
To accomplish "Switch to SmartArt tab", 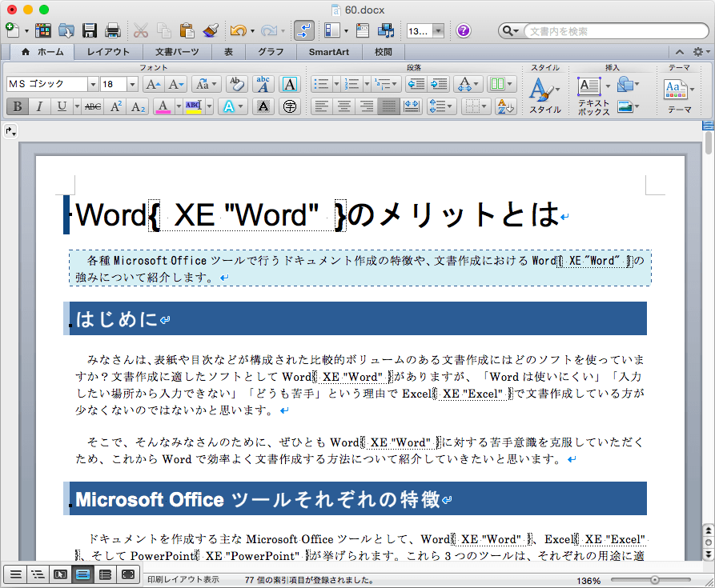I will point(329,52).
